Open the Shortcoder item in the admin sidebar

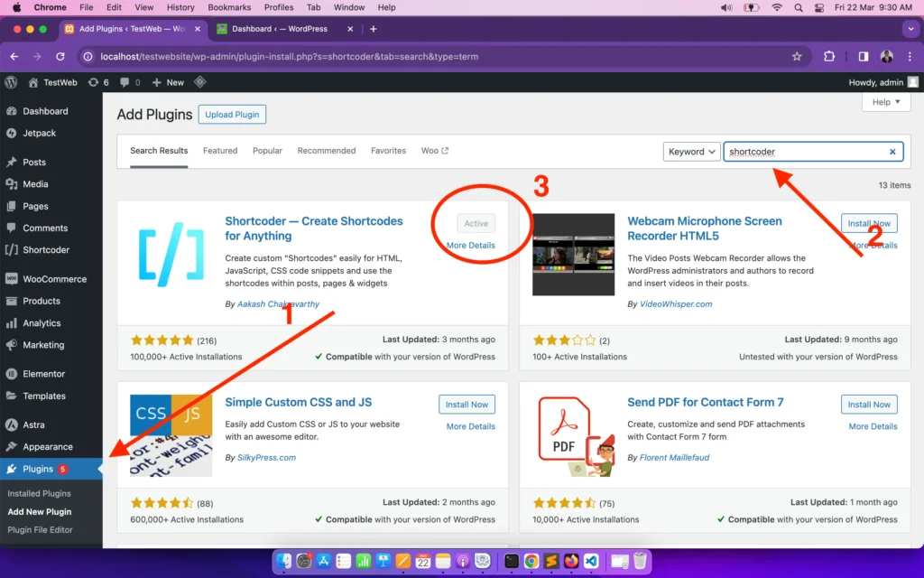click(51, 250)
